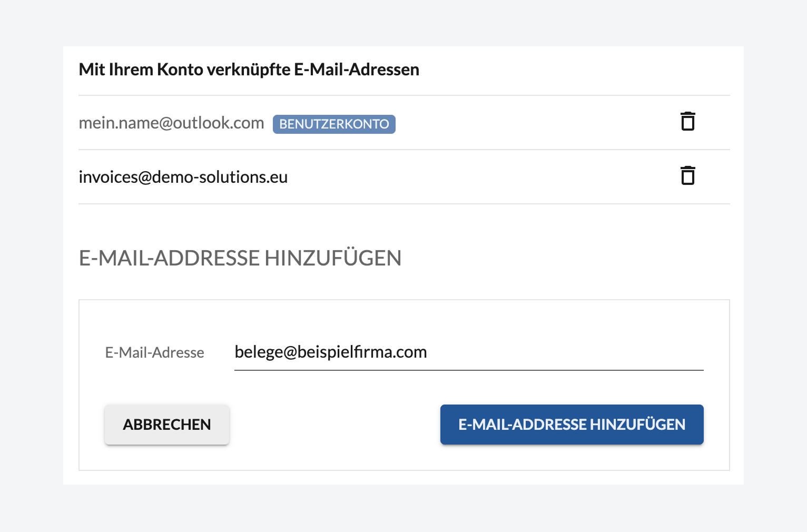
Task: Submit via blue E-MAIL-ADDRESSE HINZUFÜGEN button
Action: [x=572, y=425]
